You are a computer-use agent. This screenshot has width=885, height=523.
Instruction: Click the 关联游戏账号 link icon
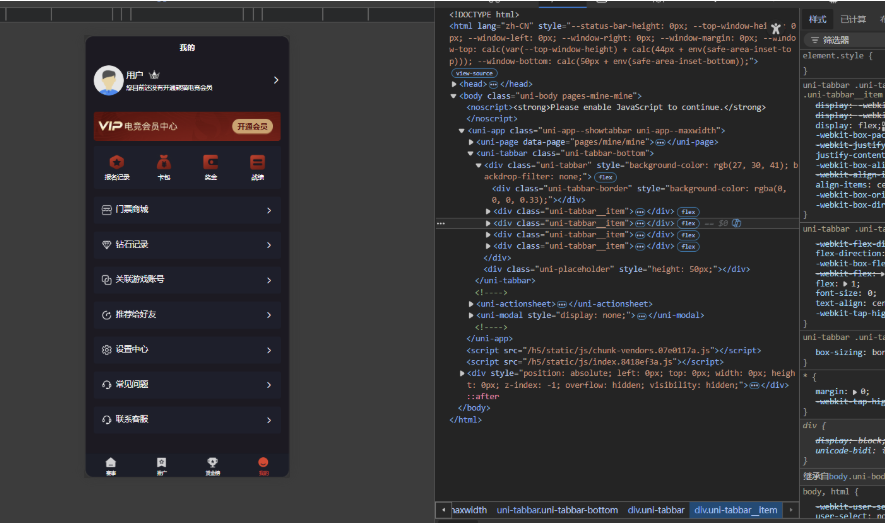(107, 280)
